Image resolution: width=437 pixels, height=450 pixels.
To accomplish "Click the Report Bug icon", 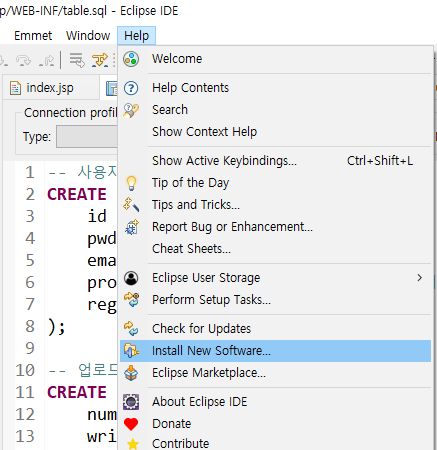I will point(132,227).
